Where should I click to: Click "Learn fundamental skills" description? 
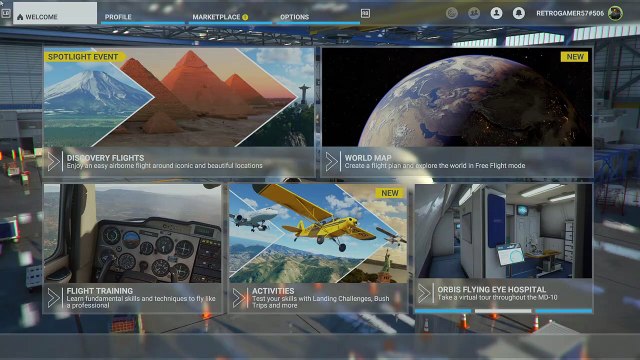pyautogui.click(x=141, y=302)
